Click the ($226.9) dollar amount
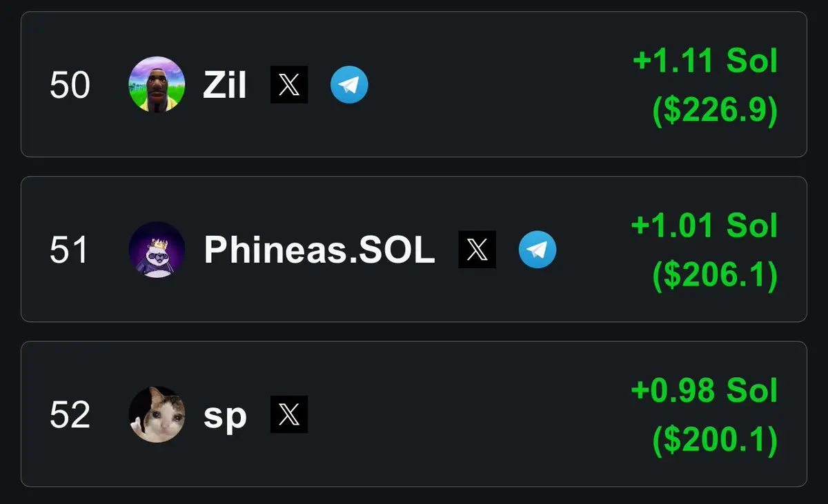Viewport: 828px width, 504px height. click(x=715, y=110)
